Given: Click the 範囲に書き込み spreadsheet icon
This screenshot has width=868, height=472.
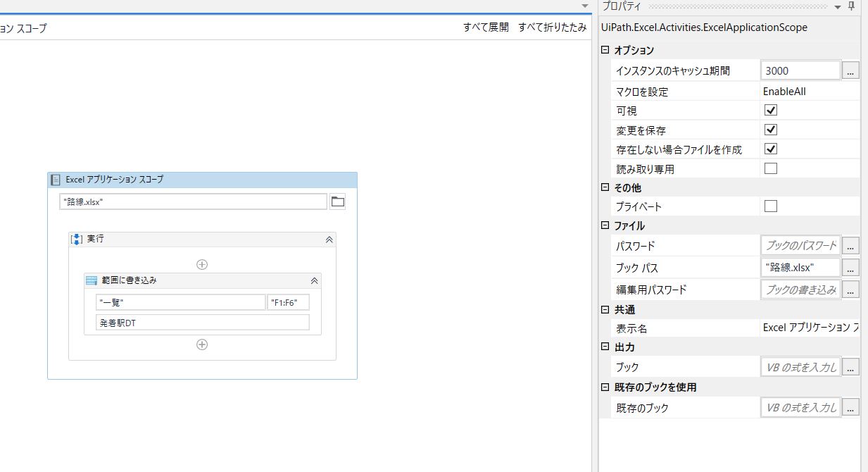Looking at the screenshot, I should (92, 280).
